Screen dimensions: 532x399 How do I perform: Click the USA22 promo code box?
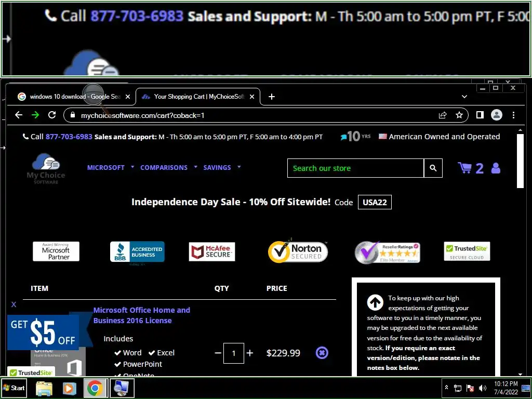coord(375,202)
